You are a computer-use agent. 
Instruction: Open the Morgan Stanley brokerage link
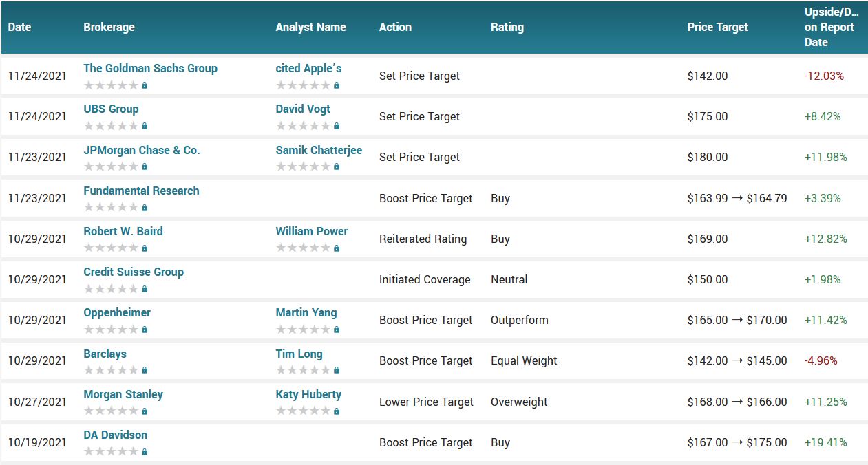(x=123, y=394)
